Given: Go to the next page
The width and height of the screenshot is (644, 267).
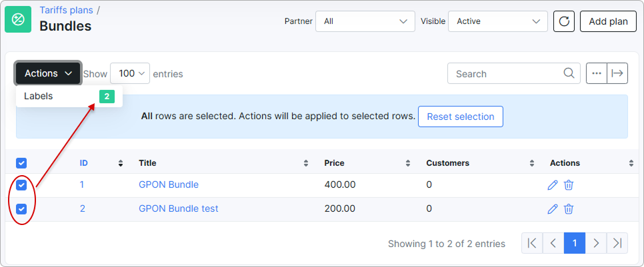Looking at the screenshot, I should tap(596, 243).
